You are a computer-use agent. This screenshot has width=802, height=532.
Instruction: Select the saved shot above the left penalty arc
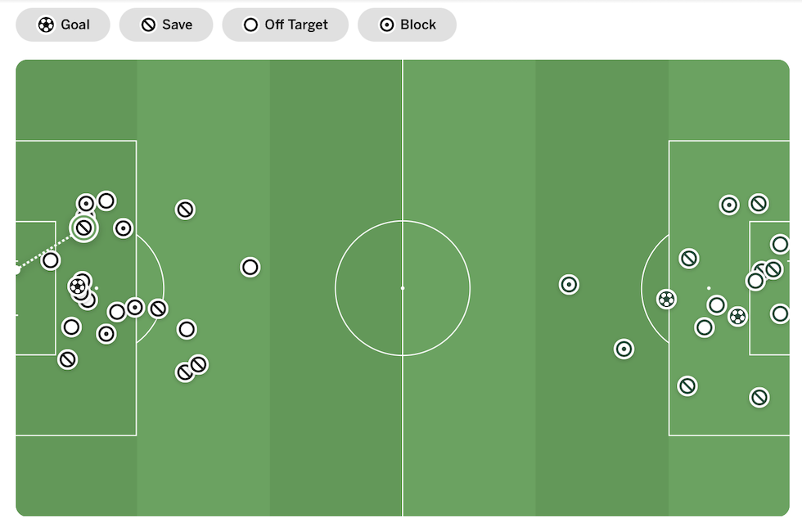click(185, 210)
